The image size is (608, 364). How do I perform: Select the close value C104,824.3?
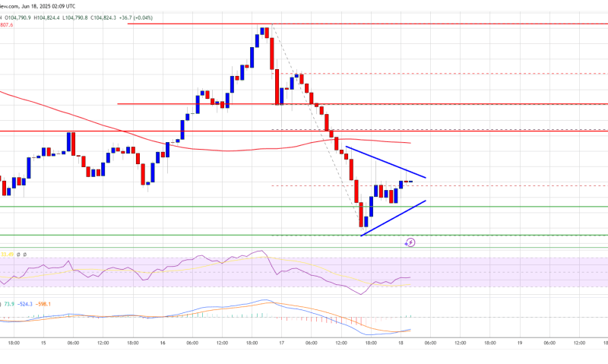103,17
